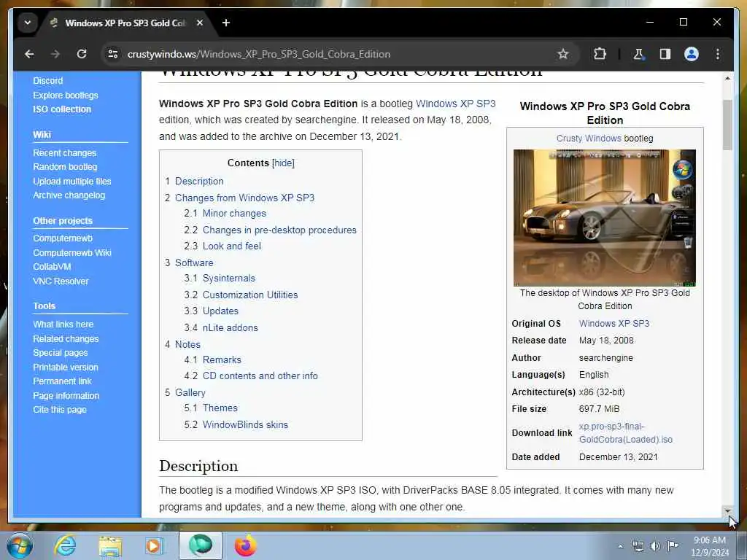The image size is (747, 560).
Task: Open Explore bootlegs in sidebar
Action: [65, 96]
